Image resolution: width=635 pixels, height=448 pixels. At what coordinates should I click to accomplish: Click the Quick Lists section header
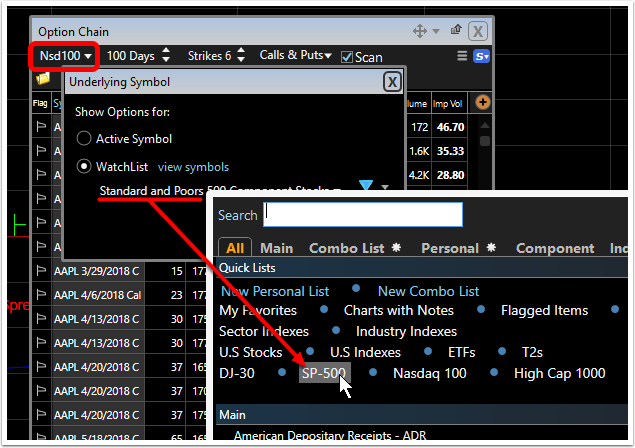coord(422,268)
